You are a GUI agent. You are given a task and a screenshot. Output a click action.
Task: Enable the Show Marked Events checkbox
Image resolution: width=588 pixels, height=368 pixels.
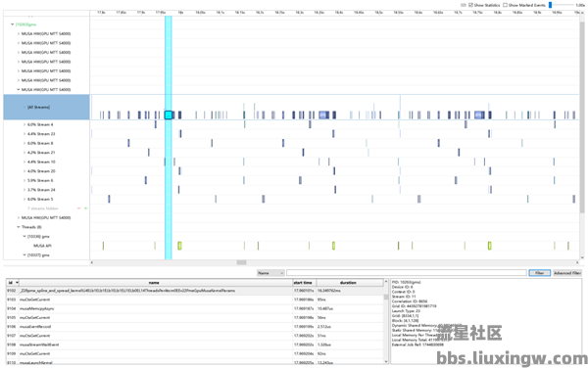click(505, 5)
